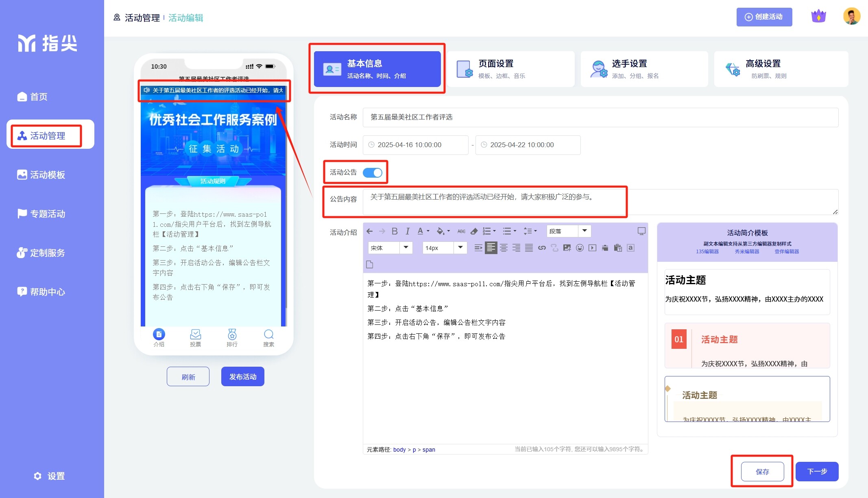Viewport: 868px width, 498px height.
Task: Open the 基本信息 tab
Action: click(x=377, y=69)
